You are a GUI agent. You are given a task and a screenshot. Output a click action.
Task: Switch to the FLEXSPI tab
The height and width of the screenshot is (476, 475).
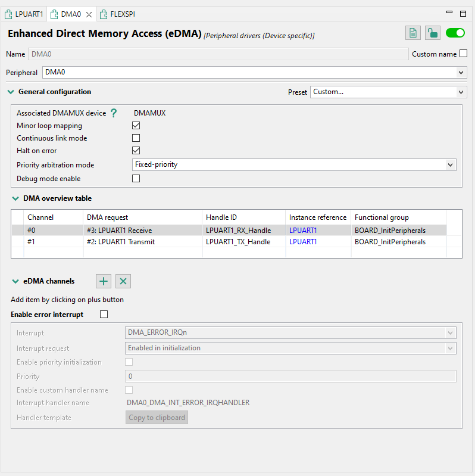122,14
